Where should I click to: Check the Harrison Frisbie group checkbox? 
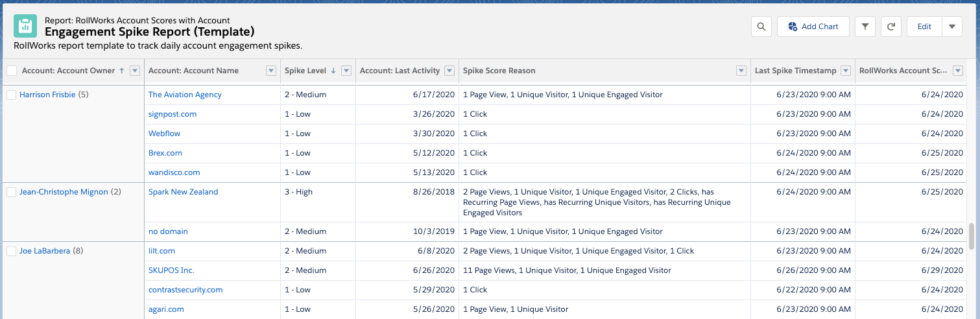coord(11,95)
